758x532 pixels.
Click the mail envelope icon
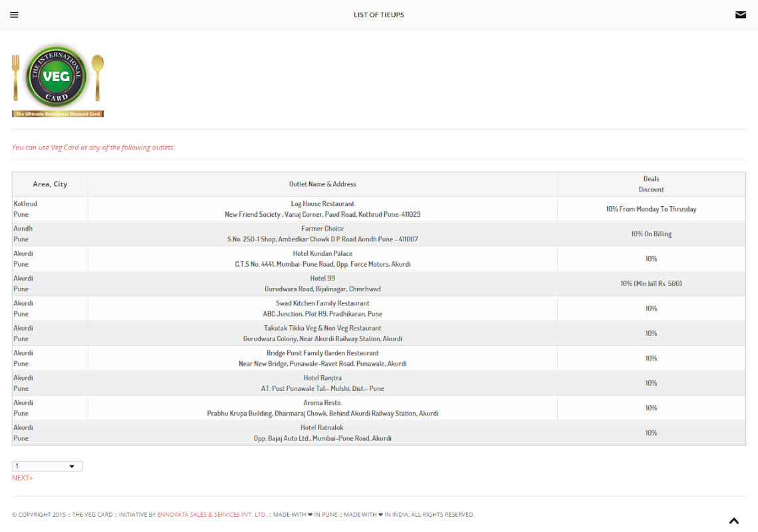[740, 15]
